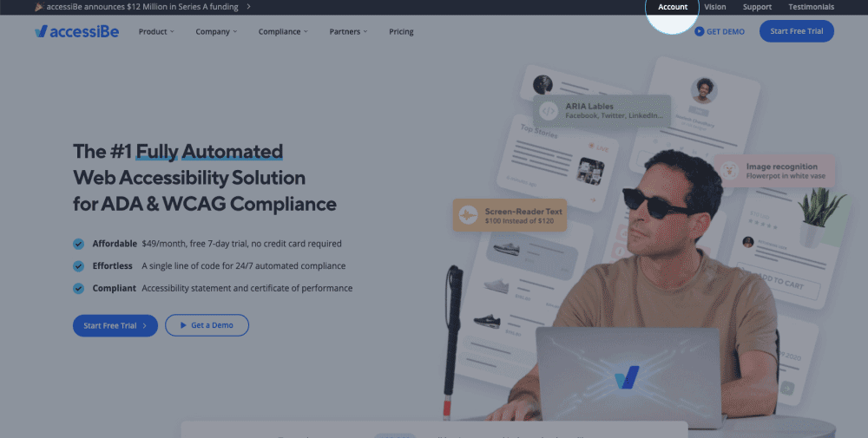
Task: Click the logo on the laptop lid
Action: pyautogui.click(x=628, y=377)
